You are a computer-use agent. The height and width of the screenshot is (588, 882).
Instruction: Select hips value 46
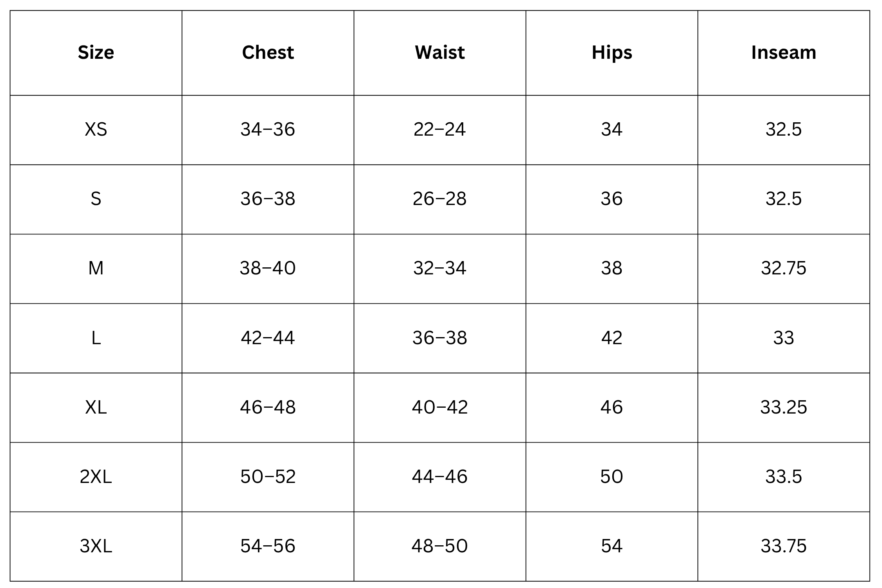click(x=612, y=407)
